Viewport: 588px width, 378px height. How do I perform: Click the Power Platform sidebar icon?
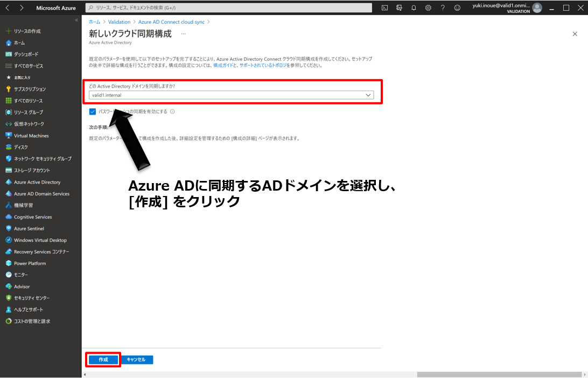(9, 264)
